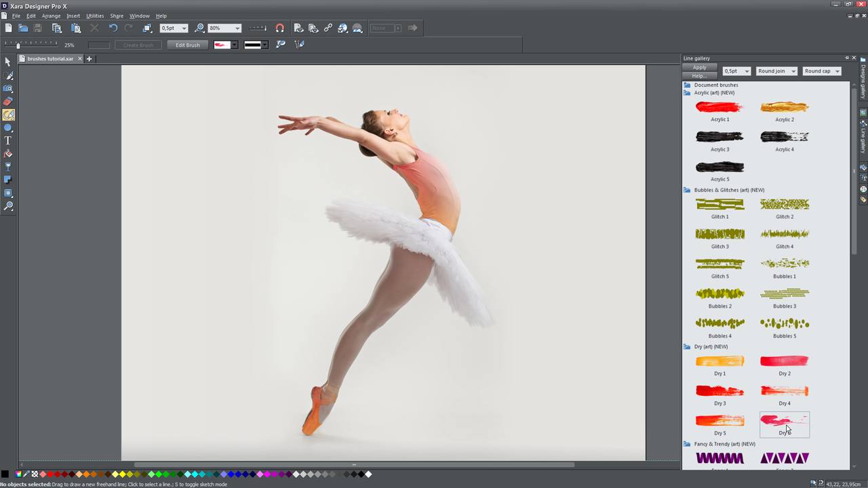The image size is (868, 488).
Task: Select the Glitch 3 brush thumbnail
Action: pos(719,234)
